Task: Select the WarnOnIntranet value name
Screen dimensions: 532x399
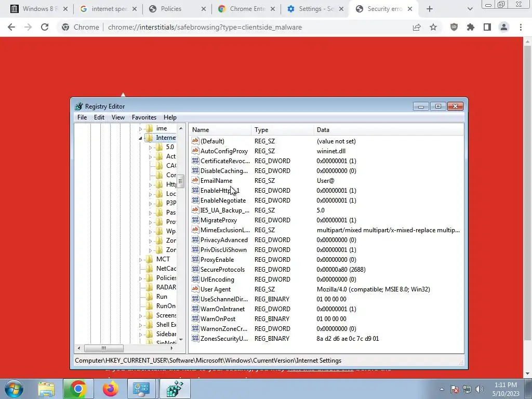Action: coord(222,309)
